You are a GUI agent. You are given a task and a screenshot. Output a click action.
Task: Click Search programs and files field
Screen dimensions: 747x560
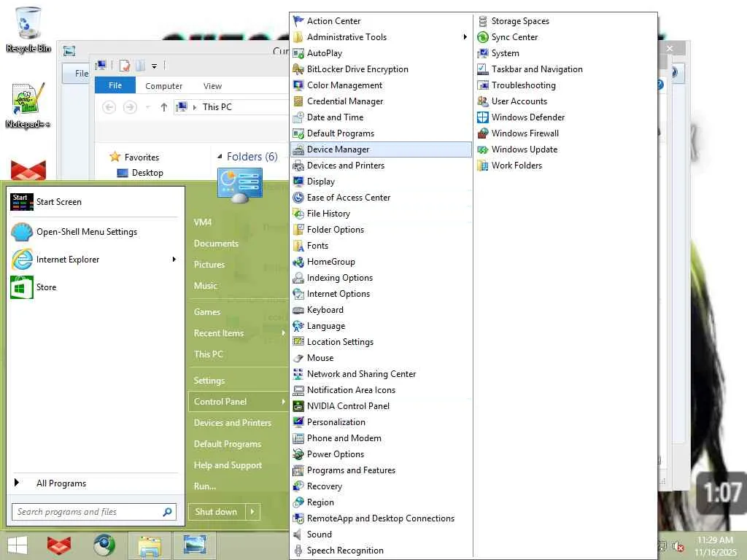pyautogui.click(x=94, y=512)
